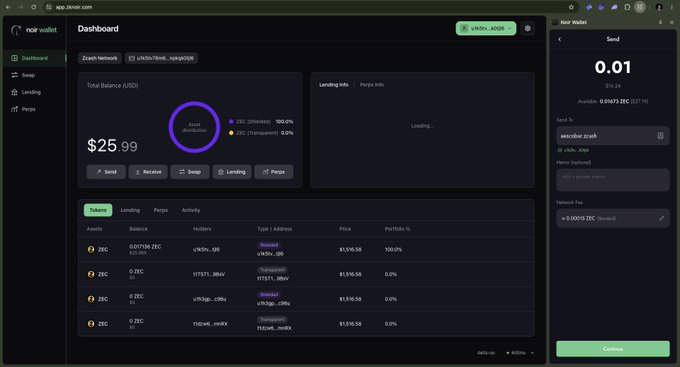The width and height of the screenshot is (680, 367).
Task: Open the Dashboard sidebar item
Action: [35, 58]
